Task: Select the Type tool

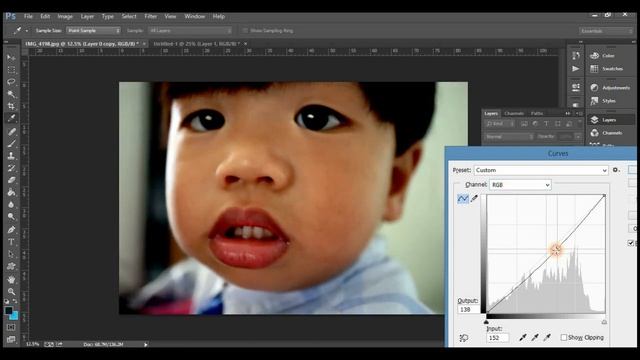Action: [11, 242]
